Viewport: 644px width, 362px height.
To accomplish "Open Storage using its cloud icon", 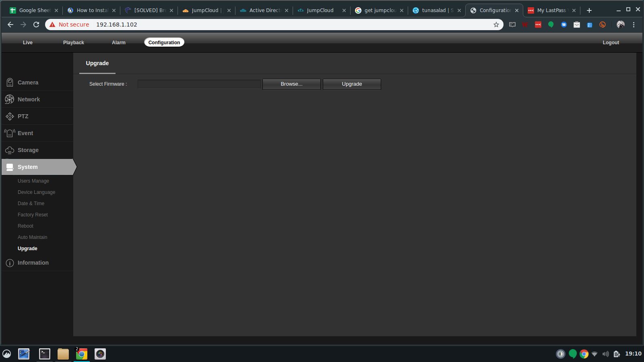I will 10,150.
